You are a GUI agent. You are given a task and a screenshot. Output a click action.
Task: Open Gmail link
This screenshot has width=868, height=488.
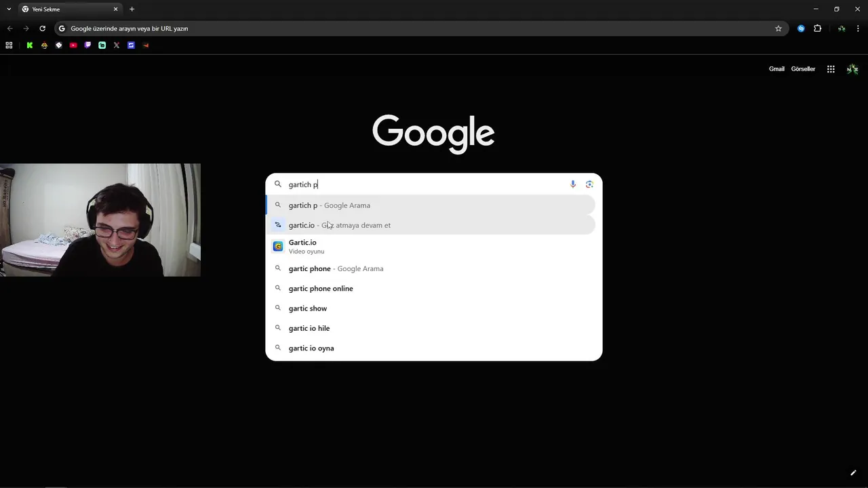pos(776,69)
